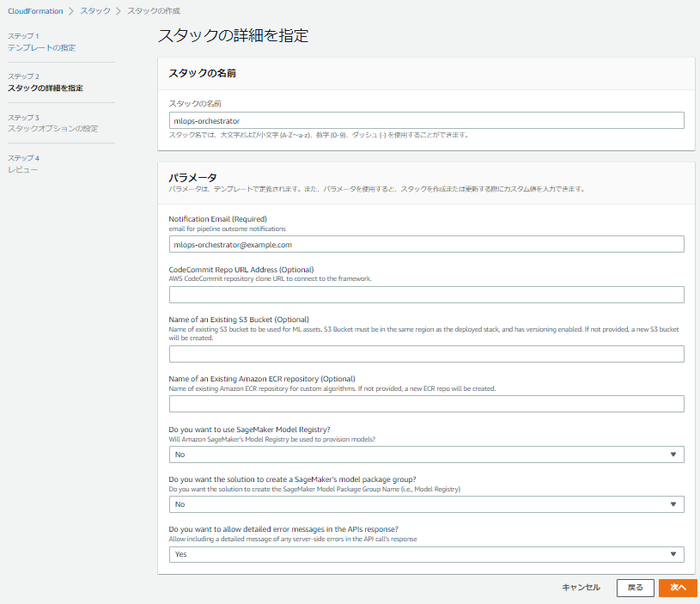Image resolution: width=700 pixels, height=604 pixels.
Task: Select the stack name rules hint text
Action: 319,135
